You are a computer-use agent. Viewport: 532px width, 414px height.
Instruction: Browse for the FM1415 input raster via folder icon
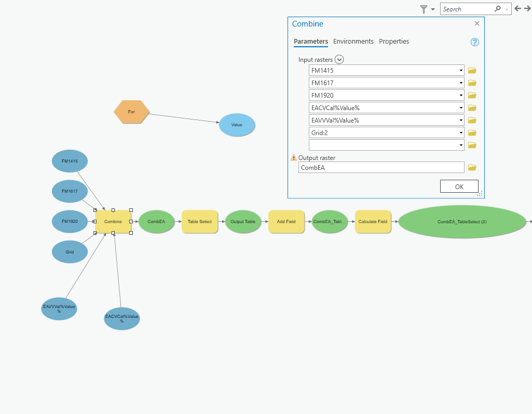coord(472,70)
